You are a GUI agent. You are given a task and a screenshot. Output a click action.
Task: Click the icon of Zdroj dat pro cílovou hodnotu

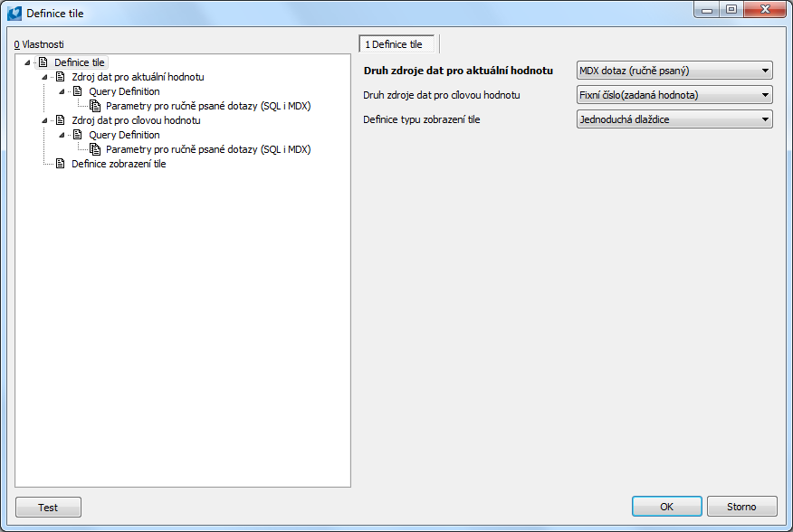60,120
